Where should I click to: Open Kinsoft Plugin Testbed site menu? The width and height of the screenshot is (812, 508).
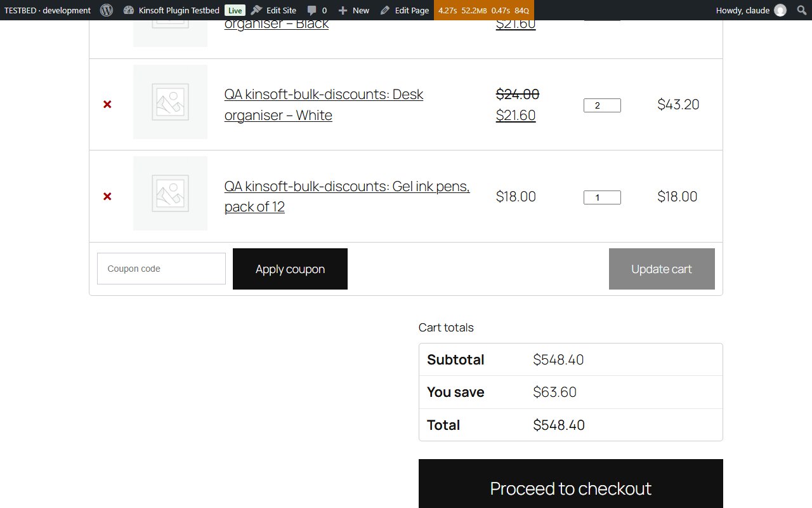(x=171, y=10)
